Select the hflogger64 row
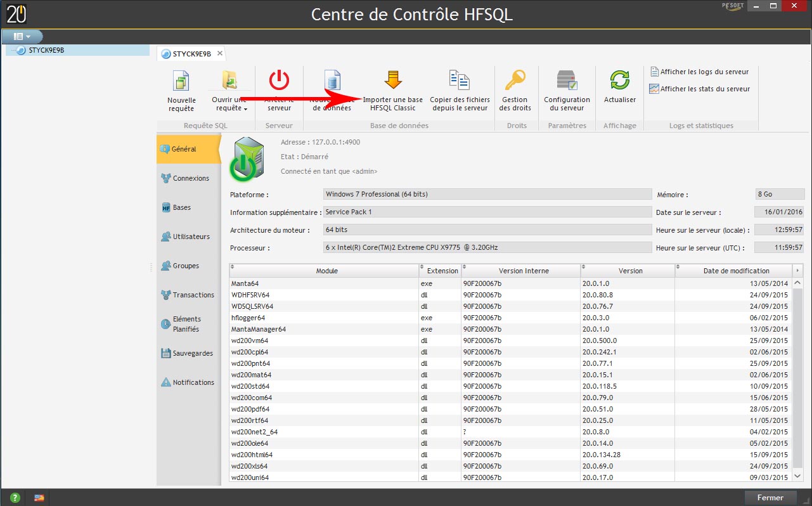This screenshot has height=506, width=812. pyautogui.click(x=510, y=318)
